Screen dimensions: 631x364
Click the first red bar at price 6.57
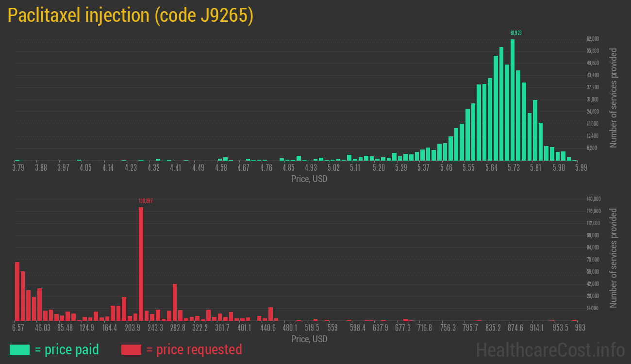click(x=17, y=291)
